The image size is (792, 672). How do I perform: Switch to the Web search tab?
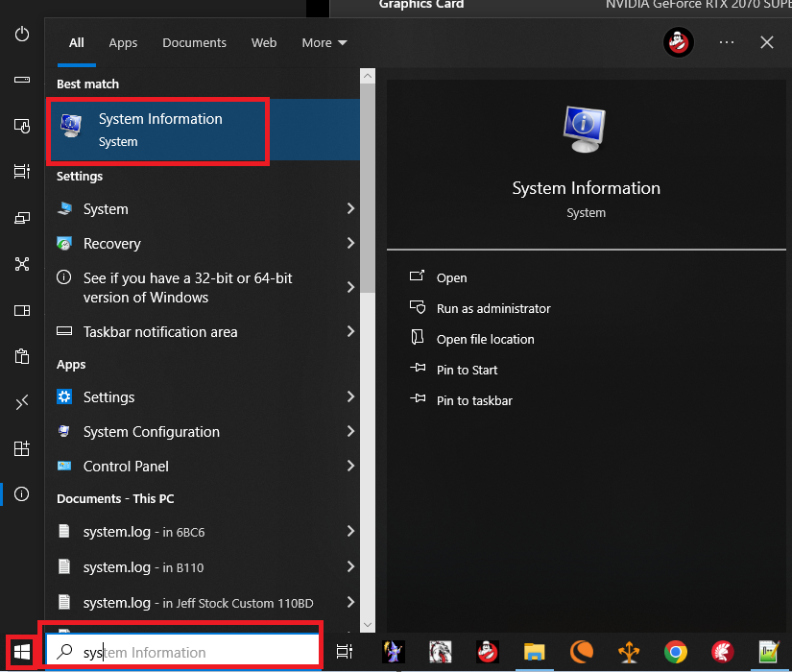pyautogui.click(x=264, y=43)
